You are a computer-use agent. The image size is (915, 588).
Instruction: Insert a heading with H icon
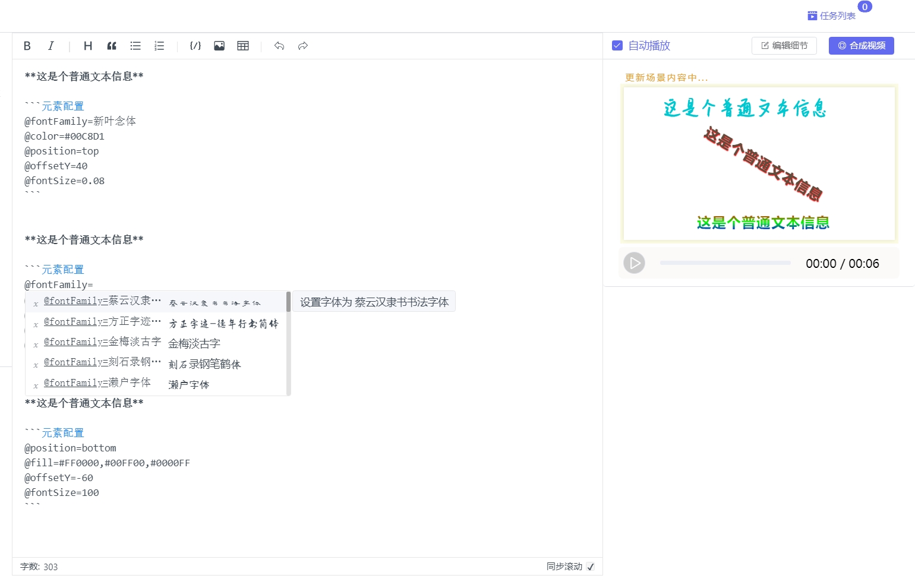(x=88, y=46)
